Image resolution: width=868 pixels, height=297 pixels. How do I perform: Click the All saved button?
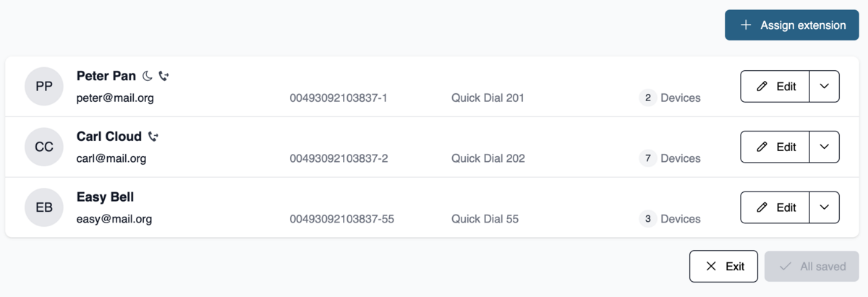tap(812, 267)
